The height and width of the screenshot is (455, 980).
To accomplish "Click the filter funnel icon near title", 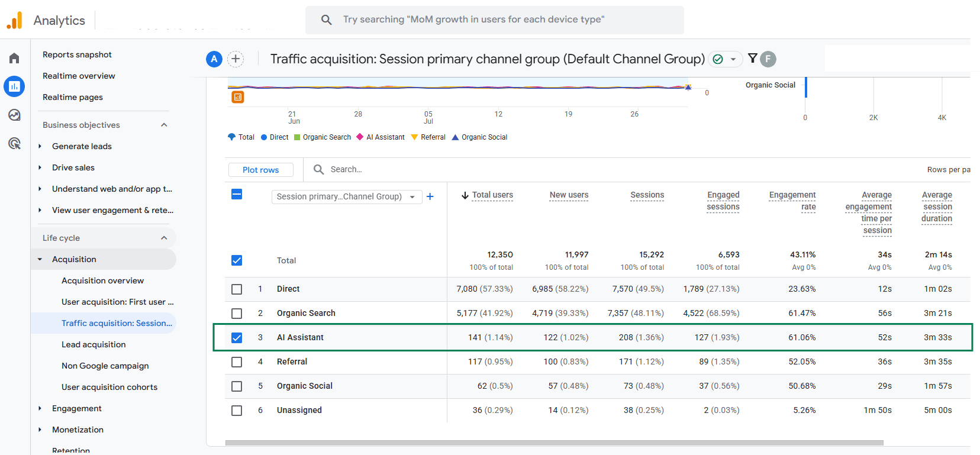I will click(752, 58).
